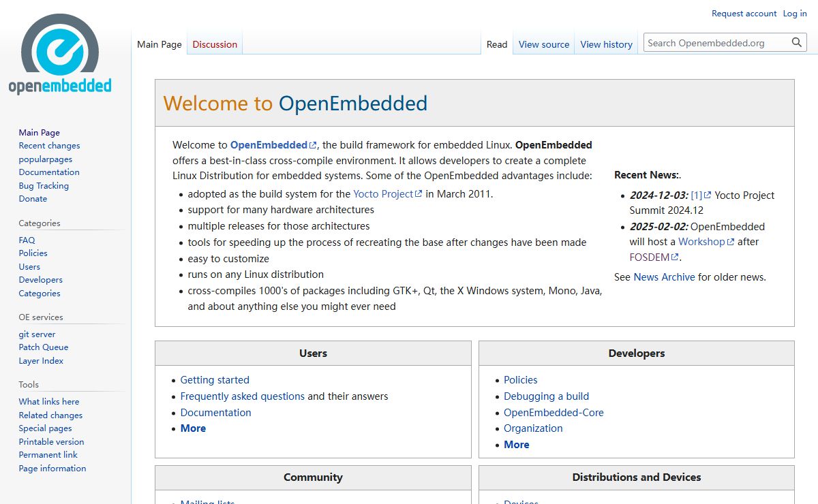Click the Community box header

tap(313, 477)
